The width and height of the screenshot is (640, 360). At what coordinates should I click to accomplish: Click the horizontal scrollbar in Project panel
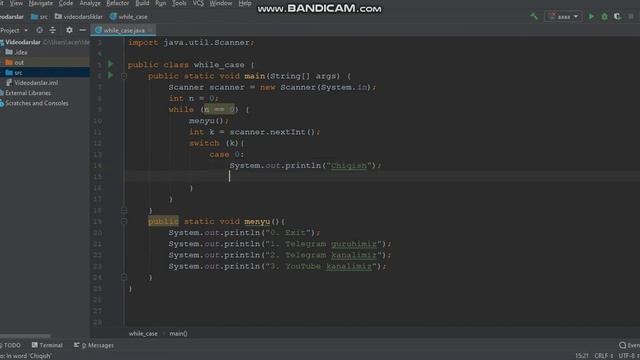tap(25, 336)
